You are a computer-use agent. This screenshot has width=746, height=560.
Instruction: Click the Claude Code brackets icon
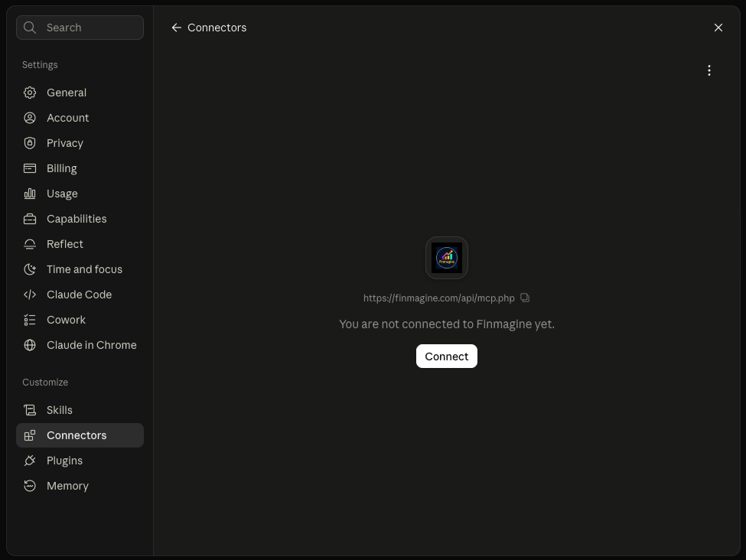(30, 295)
